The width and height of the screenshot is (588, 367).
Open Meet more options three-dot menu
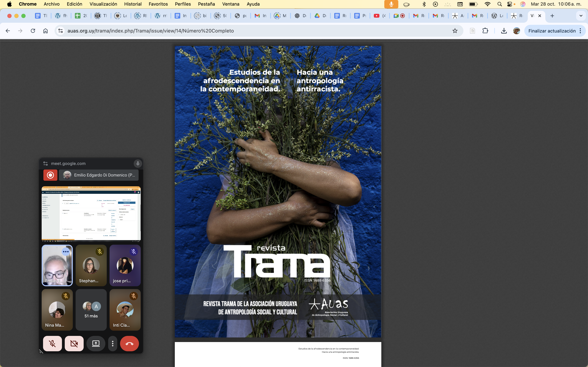(x=113, y=343)
